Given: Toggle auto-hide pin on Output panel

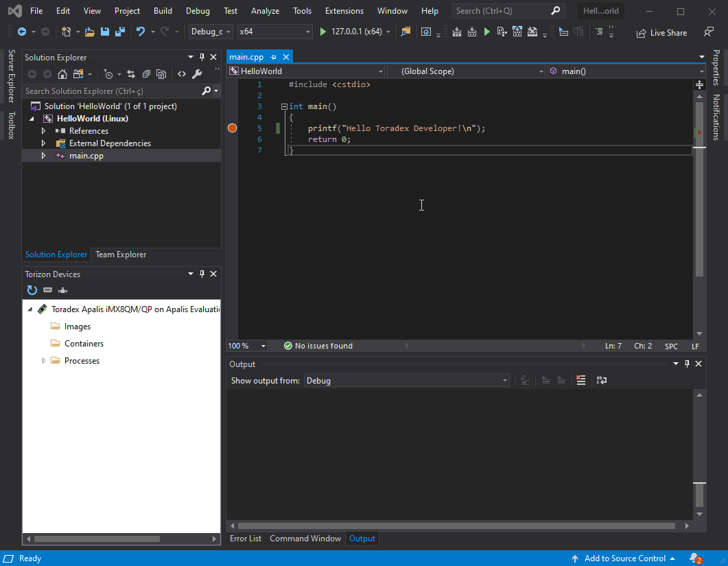Looking at the screenshot, I should 687,364.
